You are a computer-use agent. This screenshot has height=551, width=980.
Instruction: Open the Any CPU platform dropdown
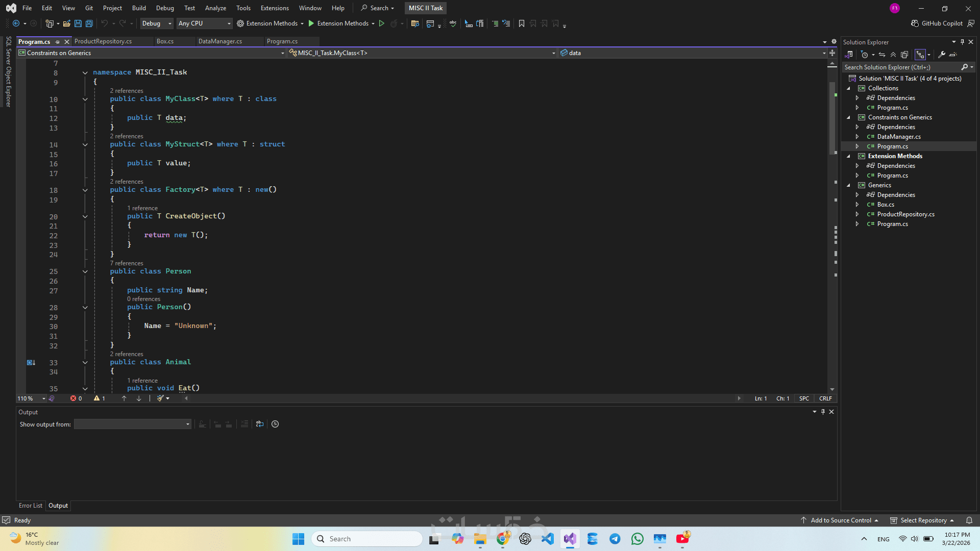tap(204, 23)
